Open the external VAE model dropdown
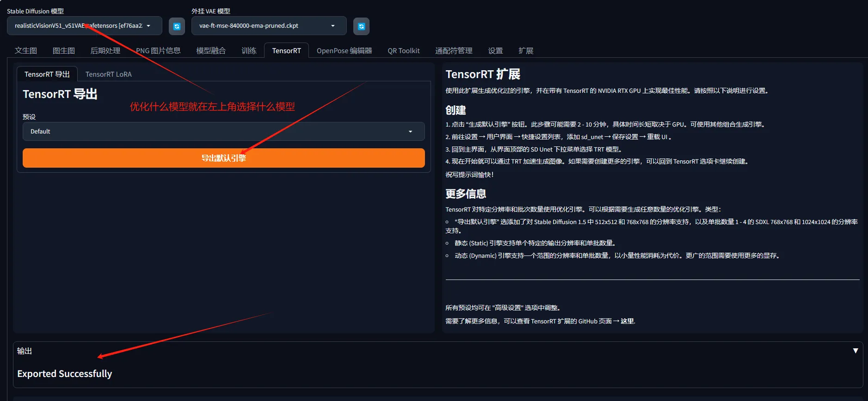The height and width of the screenshot is (401, 868). (269, 26)
